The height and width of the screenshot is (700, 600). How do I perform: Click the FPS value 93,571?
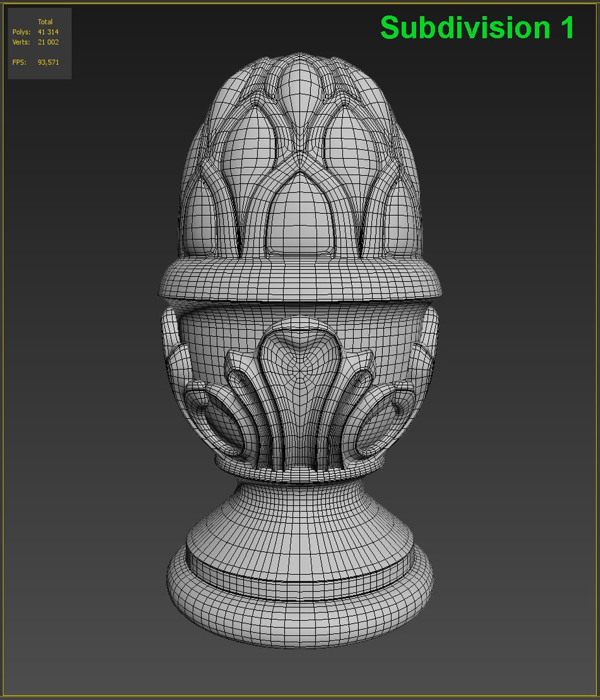coord(48,62)
